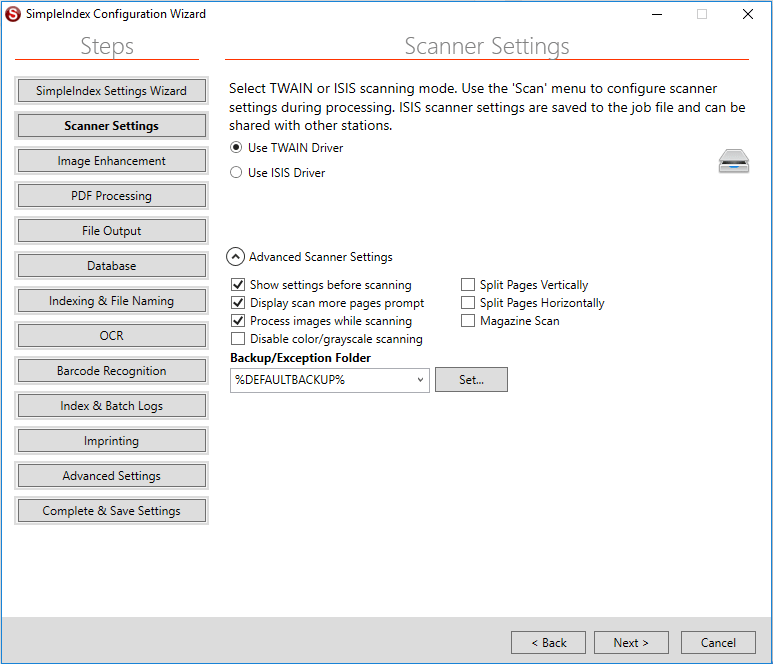773x664 pixels.
Task: Click the Next > button
Action: pyautogui.click(x=631, y=643)
